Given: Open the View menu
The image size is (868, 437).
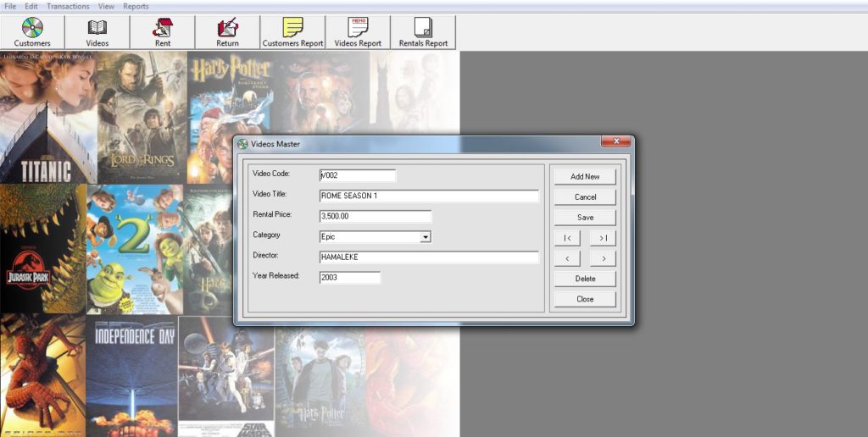Looking at the screenshot, I should click(106, 6).
